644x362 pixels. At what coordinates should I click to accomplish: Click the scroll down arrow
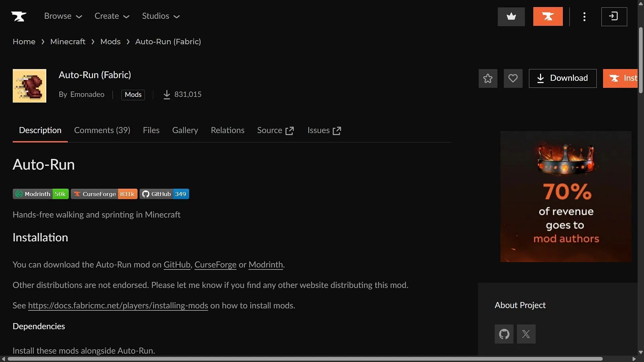pyautogui.click(x=641, y=352)
